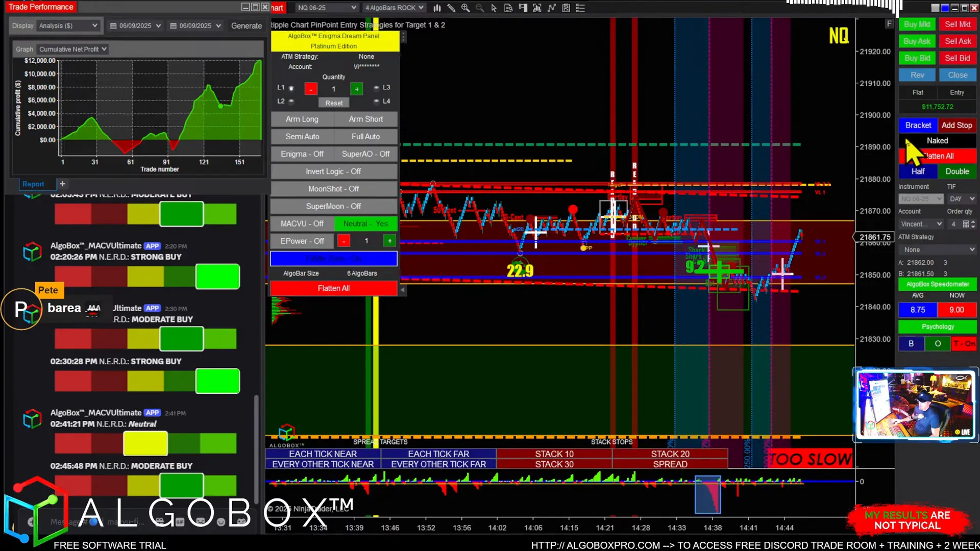Screen dimensions: 980x551
Task: Select the bar chart style icon
Action: point(437,8)
